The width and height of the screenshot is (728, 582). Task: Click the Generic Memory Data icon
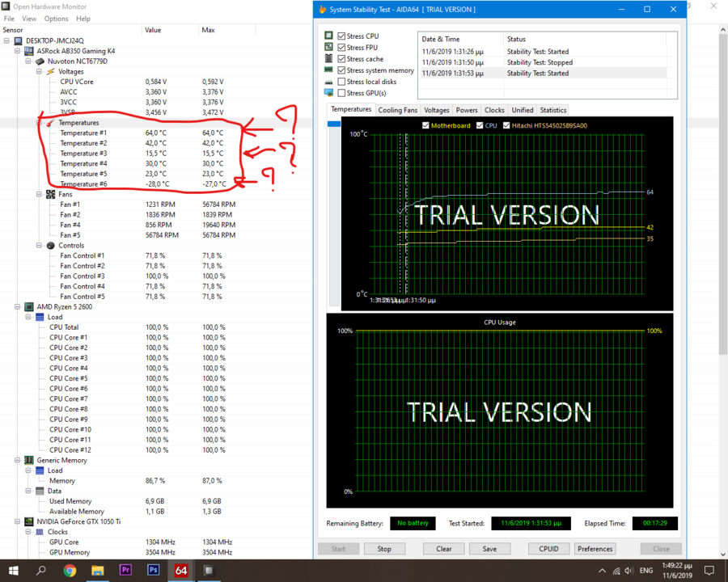point(40,491)
